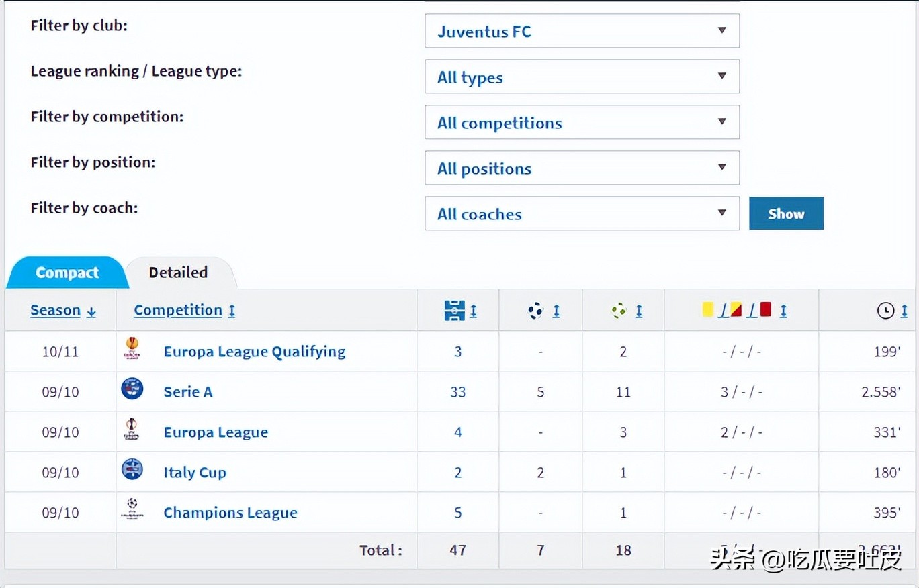Switch to the Compact tab
Screen dimensions: 919x588
pos(67,273)
